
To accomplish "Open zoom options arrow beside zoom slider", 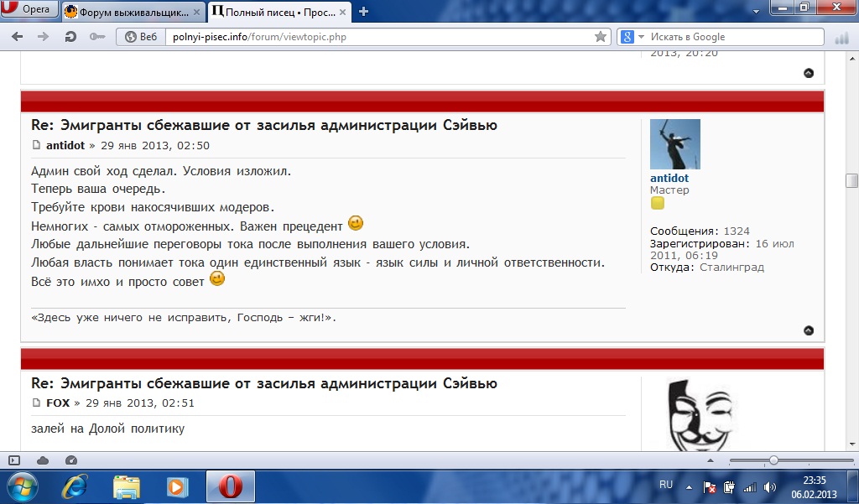I will point(711,460).
